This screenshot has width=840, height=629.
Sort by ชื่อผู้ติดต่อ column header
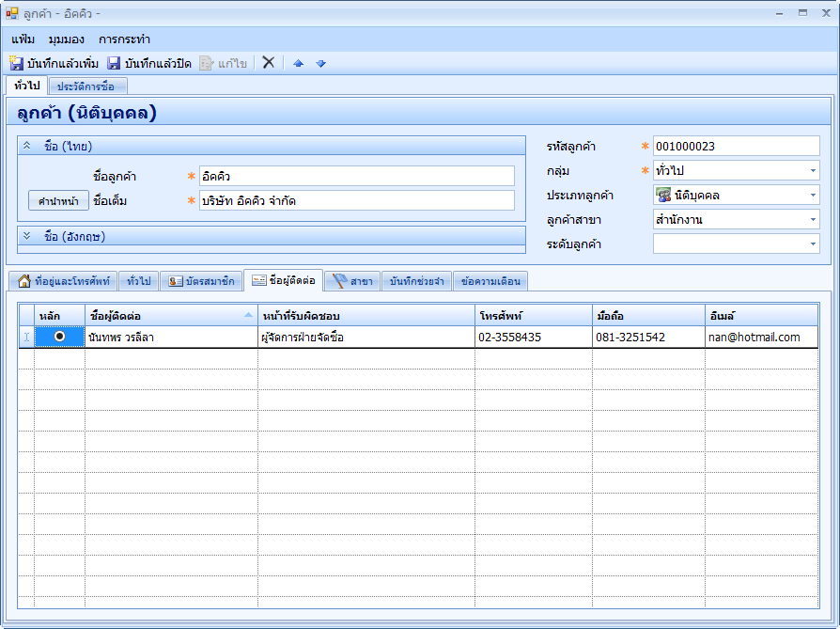164,314
